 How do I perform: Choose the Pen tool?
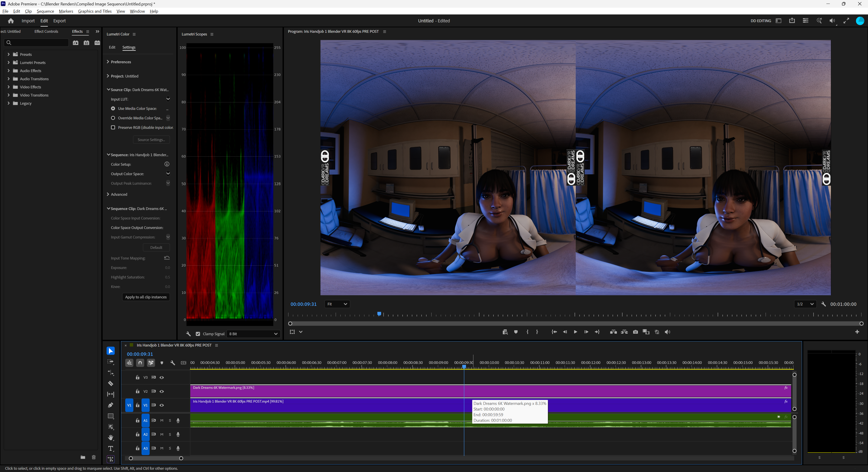point(111,405)
